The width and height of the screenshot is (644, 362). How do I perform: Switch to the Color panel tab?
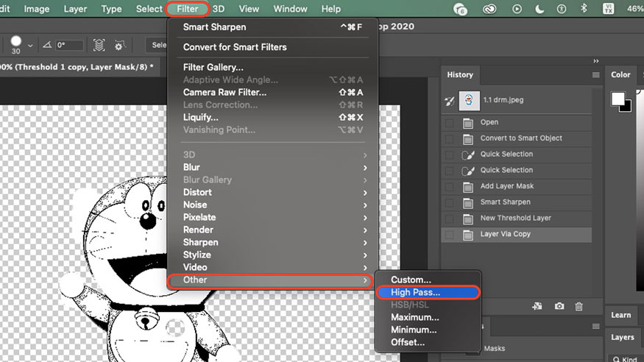[x=620, y=75]
